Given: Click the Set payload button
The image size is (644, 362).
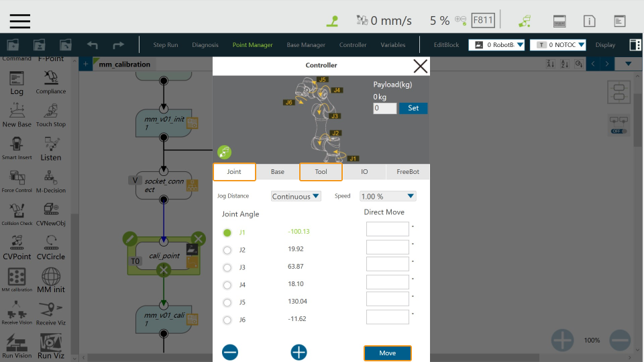Looking at the screenshot, I should (413, 108).
